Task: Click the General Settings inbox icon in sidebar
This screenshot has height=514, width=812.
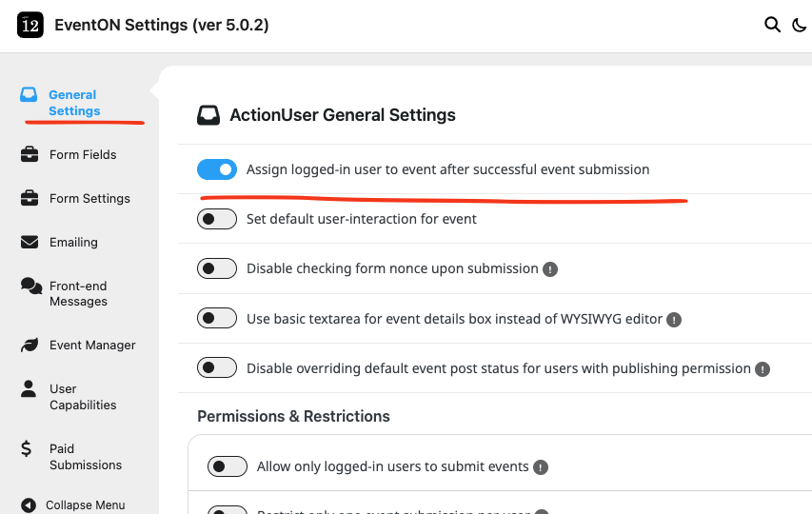Action: click(x=30, y=95)
